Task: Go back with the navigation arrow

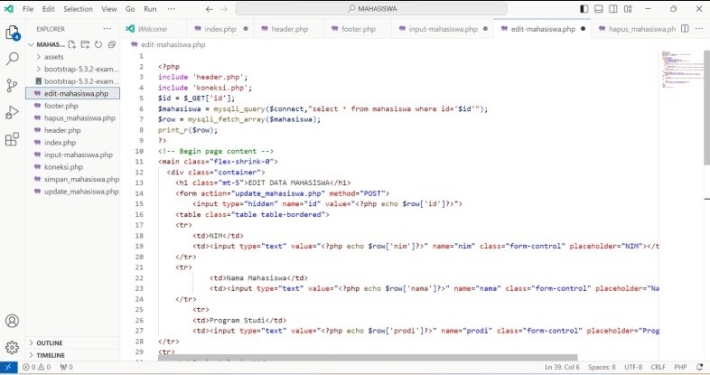Action: (x=209, y=9)
